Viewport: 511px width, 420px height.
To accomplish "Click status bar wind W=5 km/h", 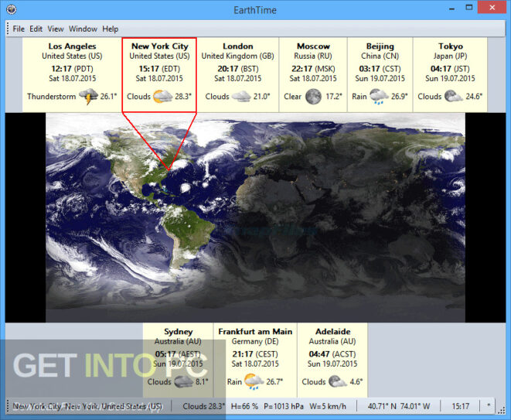I will pyautogui.click(x=328, y=406).
